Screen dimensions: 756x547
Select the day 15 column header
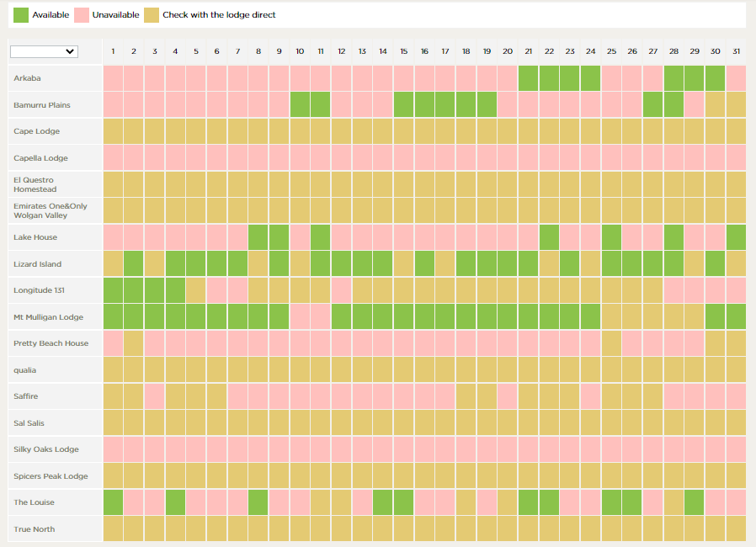[x=403, y=51]
